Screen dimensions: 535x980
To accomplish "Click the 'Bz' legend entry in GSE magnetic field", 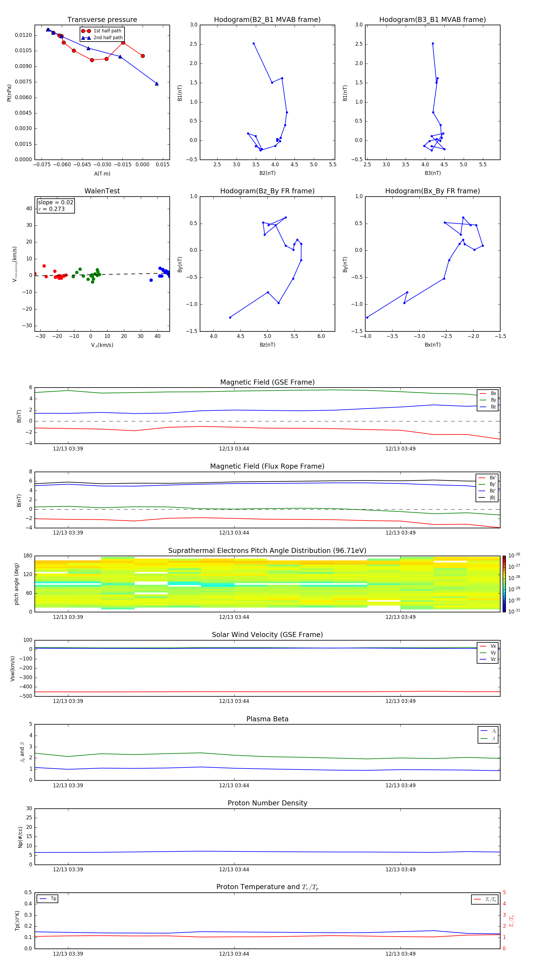I will coord(488,407).
